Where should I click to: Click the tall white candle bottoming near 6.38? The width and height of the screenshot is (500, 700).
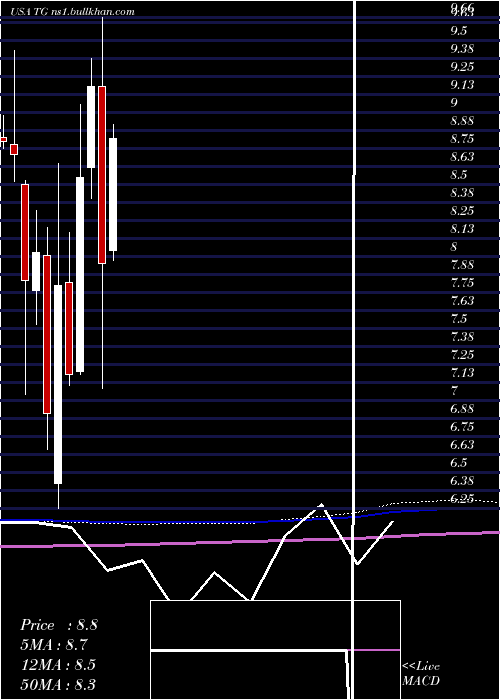coord(58,384)
